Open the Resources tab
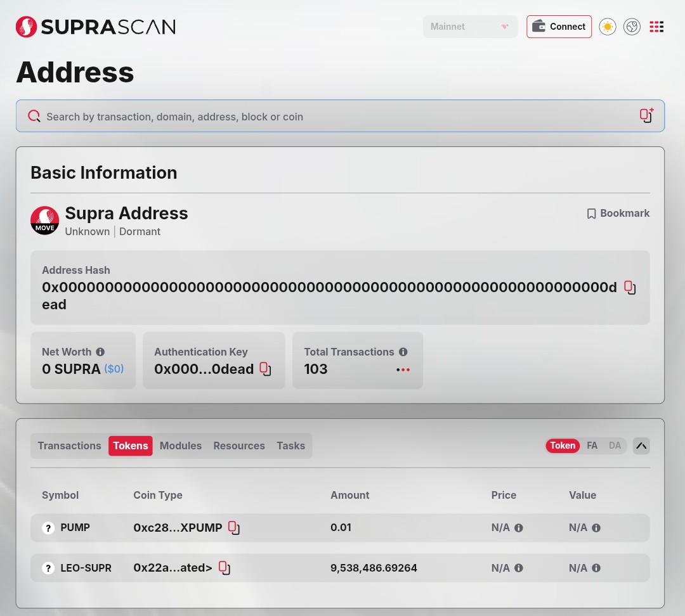 [239, 446]
